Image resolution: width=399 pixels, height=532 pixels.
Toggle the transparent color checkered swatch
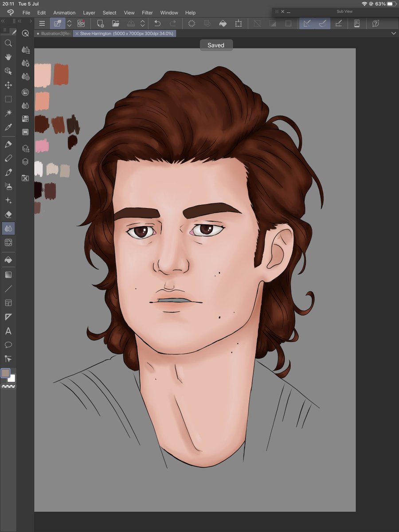pyautogui.click(x=8, y=387)
